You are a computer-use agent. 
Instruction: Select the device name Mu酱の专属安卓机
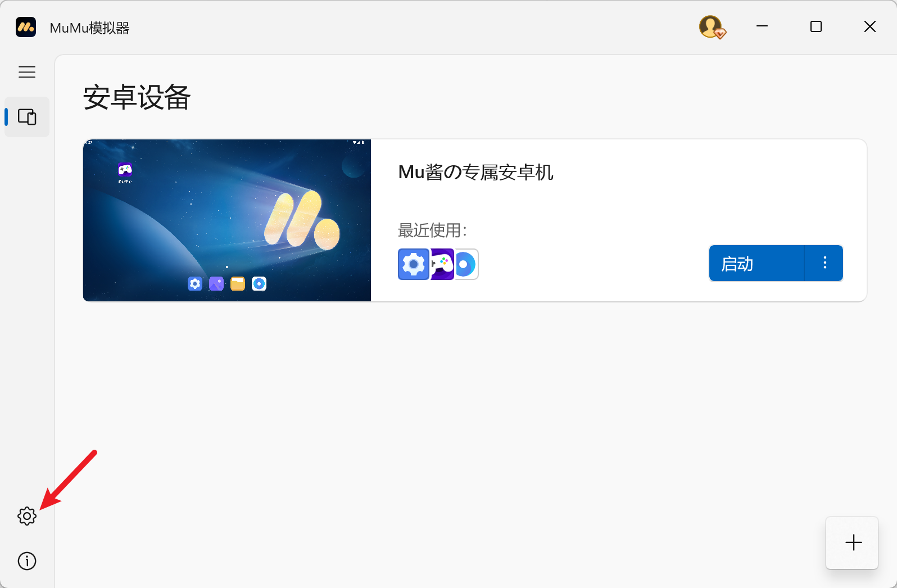(475, 173)
